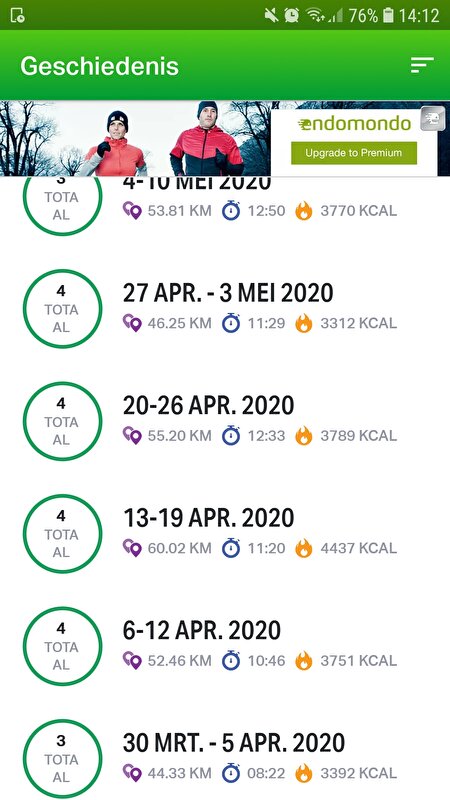The width and height of the screenshot is (450, 800).
Task: Tap the battery icon in the status bar
Action: pyautogui.click(x=388, y=15)
